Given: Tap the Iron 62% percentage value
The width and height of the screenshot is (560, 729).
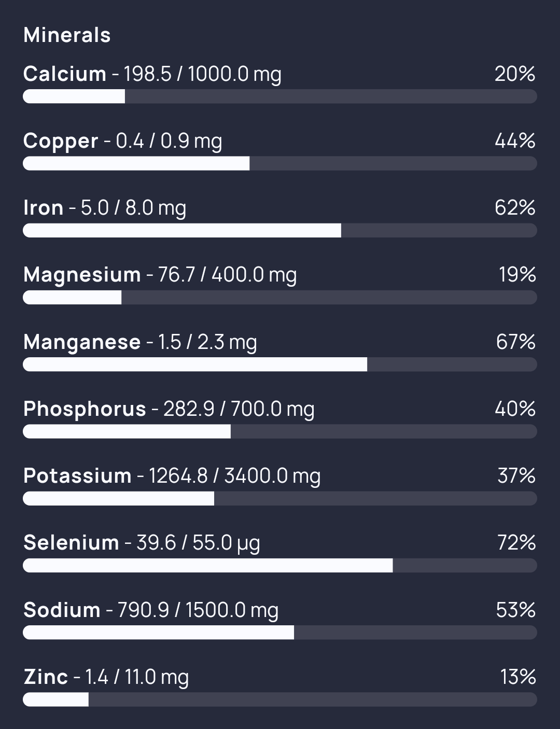Looking at the screenshot, I should [515, 208].
